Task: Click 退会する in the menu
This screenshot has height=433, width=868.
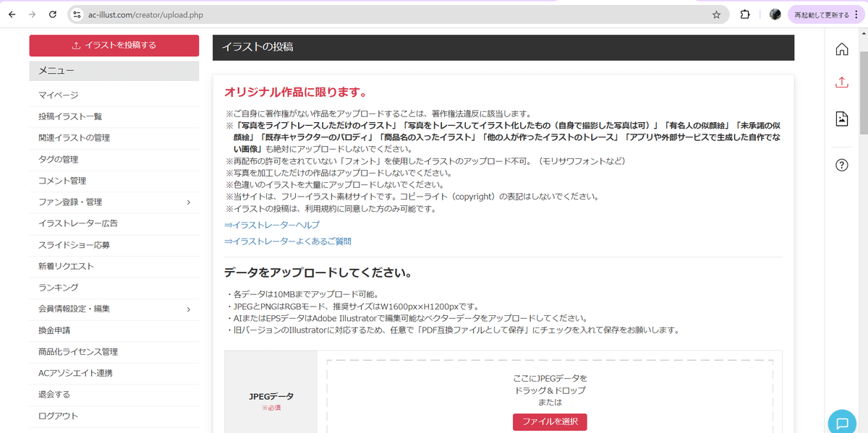Action: 114,395
